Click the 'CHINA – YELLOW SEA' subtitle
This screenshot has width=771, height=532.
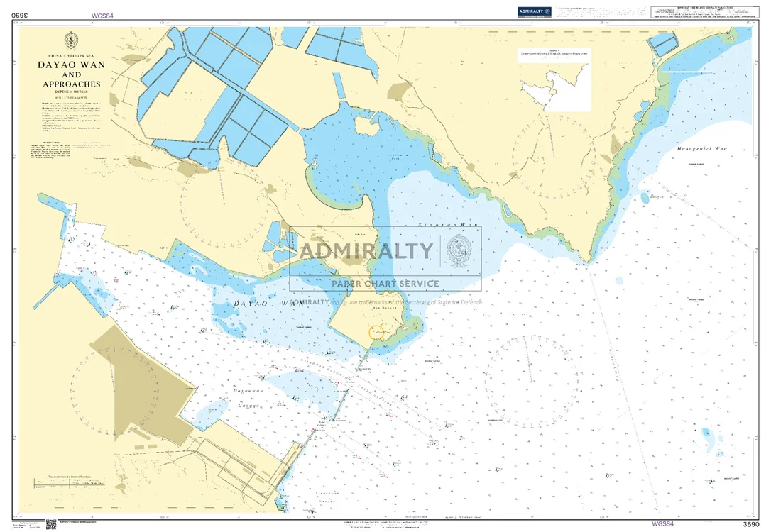pyautogui.click(x=72, y=56)
